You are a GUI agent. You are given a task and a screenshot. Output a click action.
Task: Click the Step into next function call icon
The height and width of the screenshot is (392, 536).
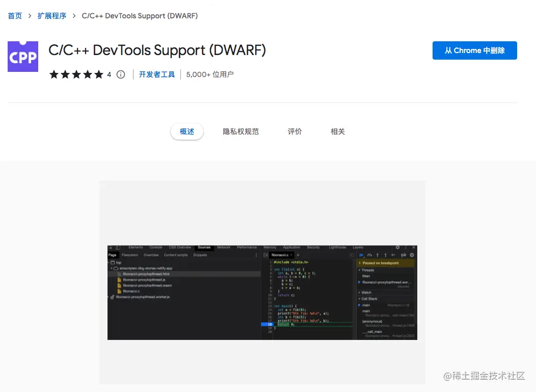tap(378, 255)
